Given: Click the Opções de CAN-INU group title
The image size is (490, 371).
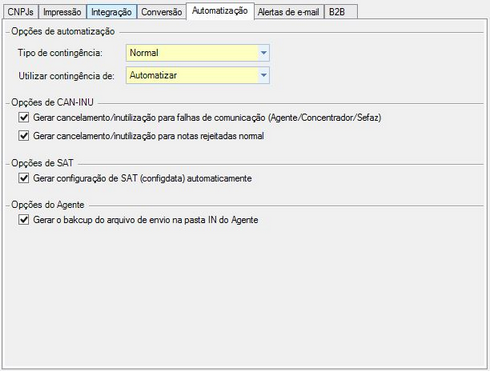Looking at the screenshot, I should tap(52, 102).
